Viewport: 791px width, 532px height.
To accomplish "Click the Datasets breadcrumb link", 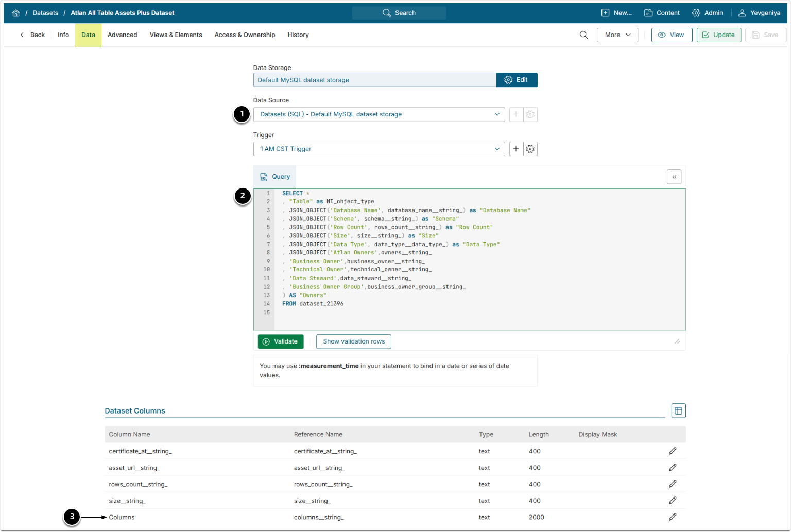I will (x=45, y=13).
